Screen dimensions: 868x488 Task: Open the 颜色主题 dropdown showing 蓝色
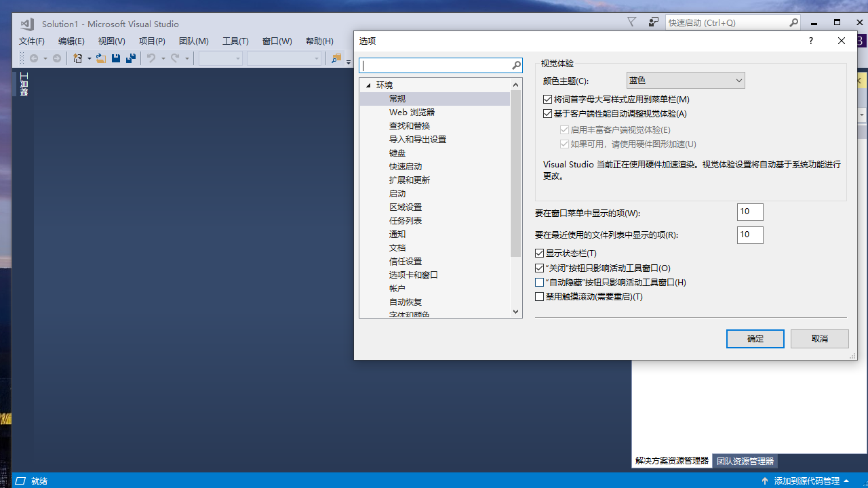(685, 80)
